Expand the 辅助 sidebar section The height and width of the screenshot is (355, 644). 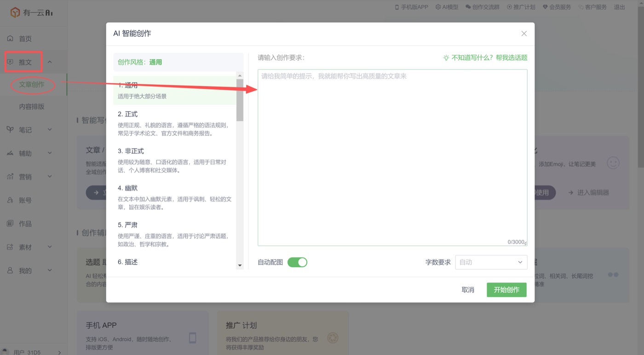coord(50,153)
